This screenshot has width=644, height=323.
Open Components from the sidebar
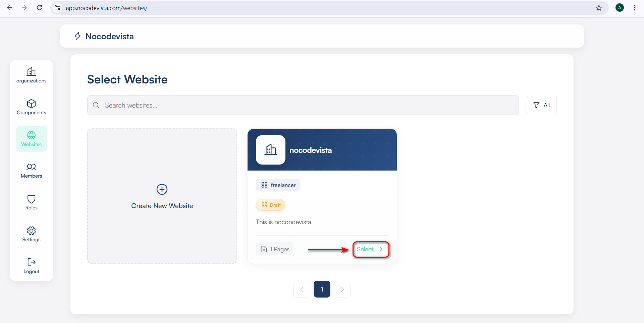(31, 104)
